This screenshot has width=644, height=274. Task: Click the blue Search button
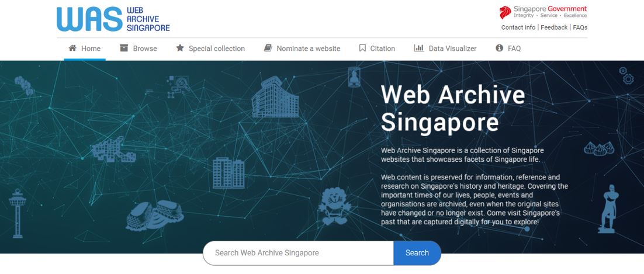(417, 252)
